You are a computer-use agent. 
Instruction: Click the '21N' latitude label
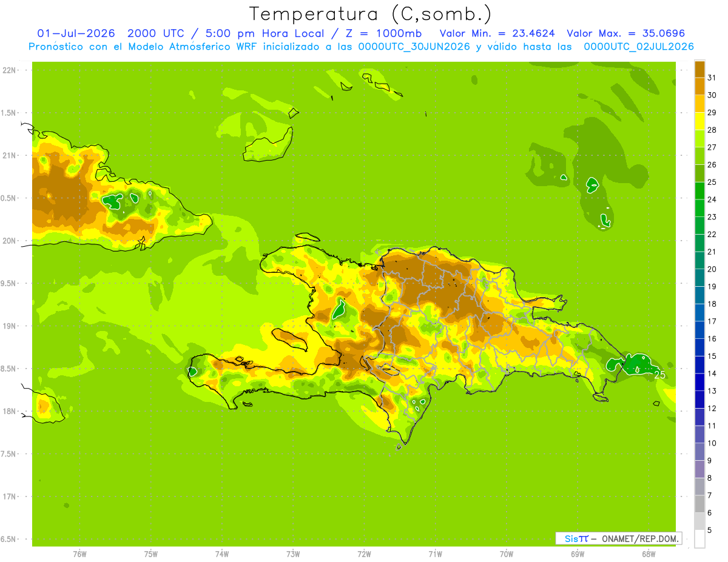point(9,156)
